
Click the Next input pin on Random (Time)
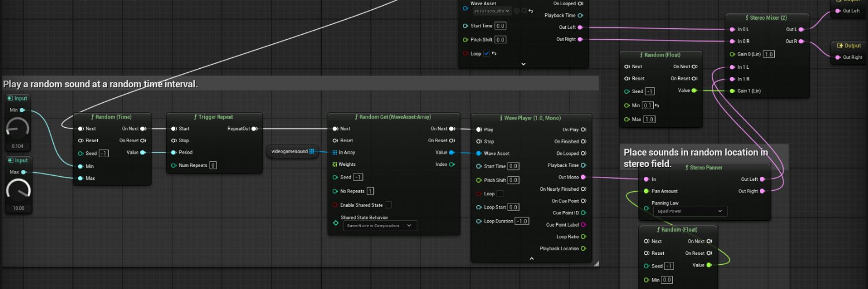tap(80, 128)
